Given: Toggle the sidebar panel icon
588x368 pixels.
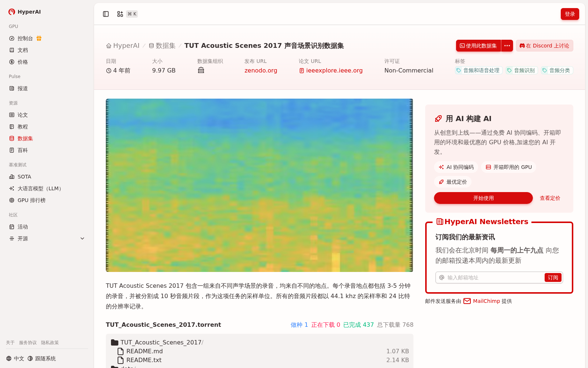Looking at the screenshot, I should click(x=106, y=14).
